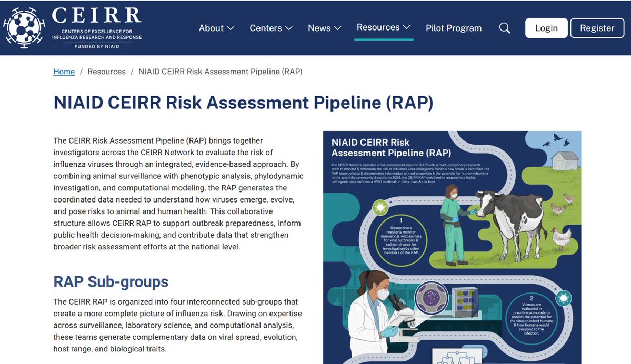Open the Centers menu
Viewport: 631px width, 364px height.
coord(271,28)
